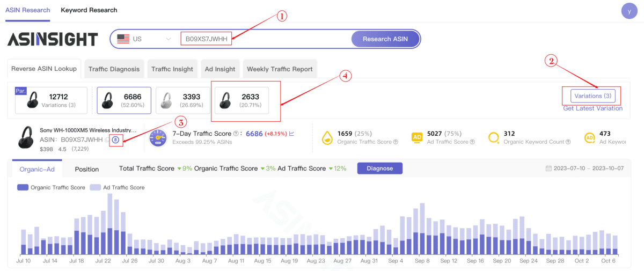The width and height of the screenshot is (644, 271).
Task: Open the 7-Day Traffic Score trend chart icon
Action: click(x=292, y=134)
